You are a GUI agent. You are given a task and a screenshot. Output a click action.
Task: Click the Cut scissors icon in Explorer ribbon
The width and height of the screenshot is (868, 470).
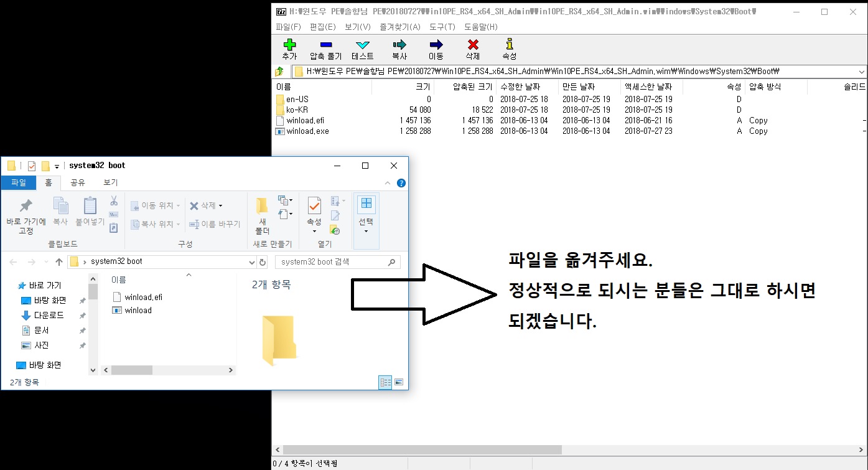coord(114,201)
